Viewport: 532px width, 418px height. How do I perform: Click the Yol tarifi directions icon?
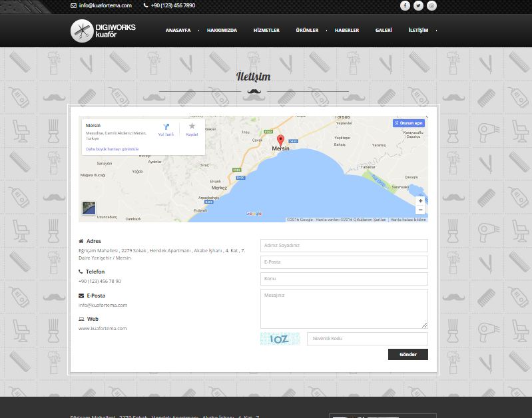click(166, 127)
